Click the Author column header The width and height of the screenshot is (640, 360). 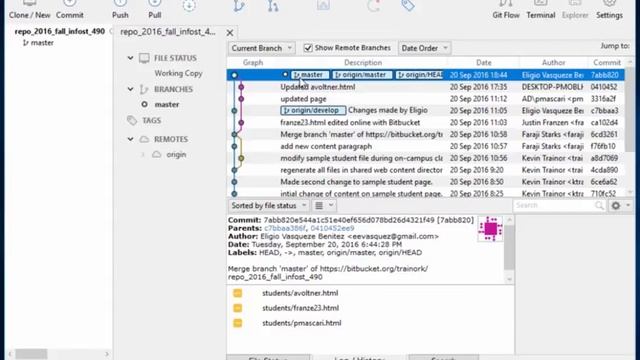click(x=553, y=62)
